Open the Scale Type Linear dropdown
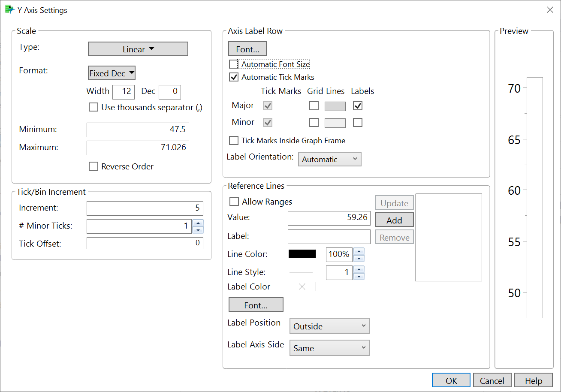The image size is (561, 392). coord(138,49)
